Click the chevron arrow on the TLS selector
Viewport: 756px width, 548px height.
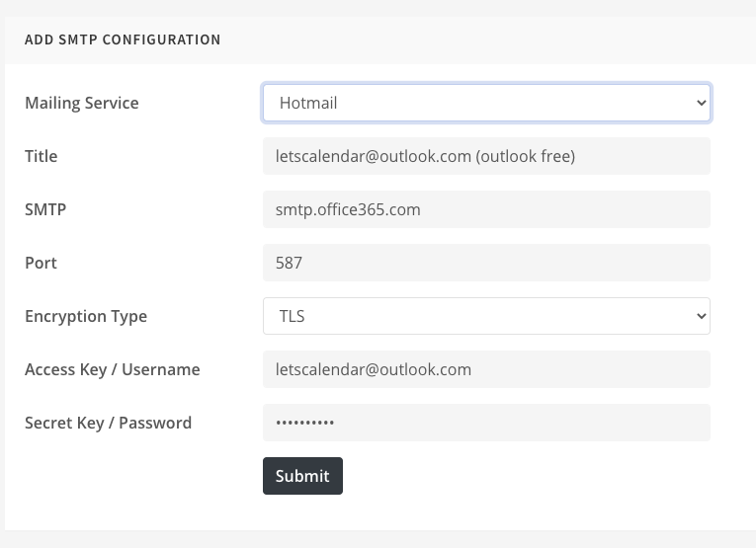coord(701,316)
